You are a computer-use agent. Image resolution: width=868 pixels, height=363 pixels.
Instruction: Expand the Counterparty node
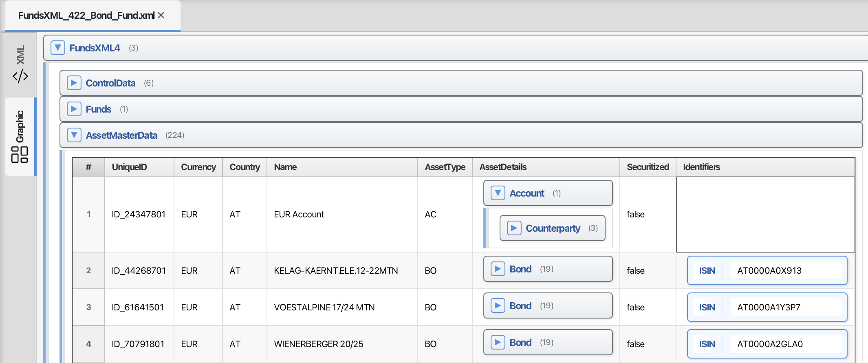[514, 228]
